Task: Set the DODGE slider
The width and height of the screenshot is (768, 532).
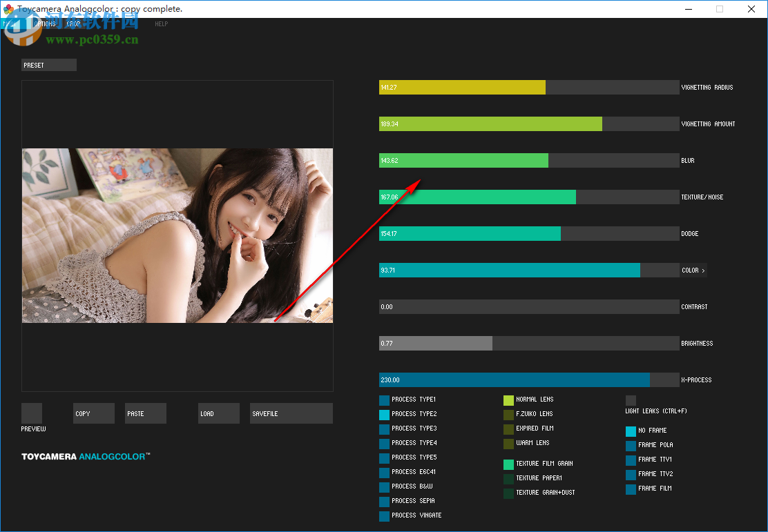Action: (529, 233)
